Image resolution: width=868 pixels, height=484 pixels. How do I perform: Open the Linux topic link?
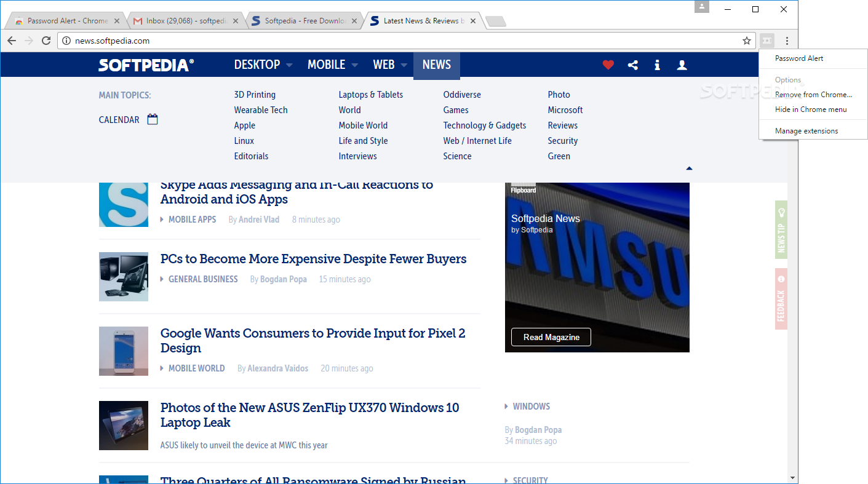[244, 141]
